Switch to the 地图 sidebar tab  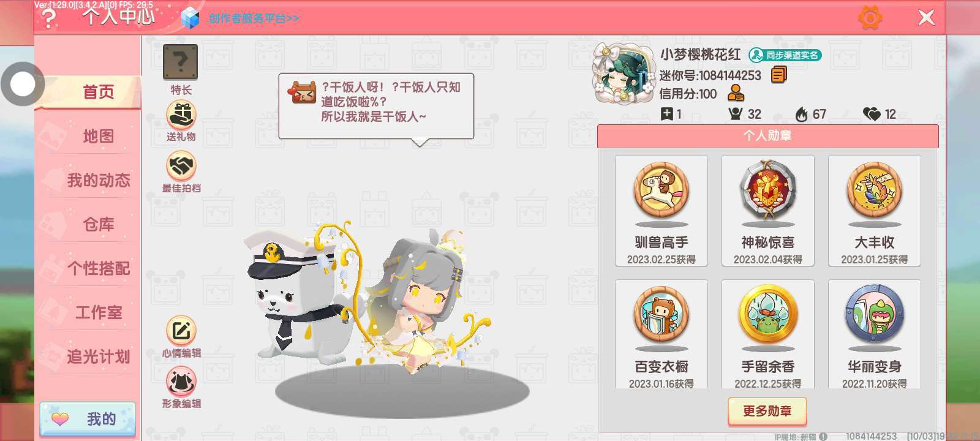coord(98,136)
